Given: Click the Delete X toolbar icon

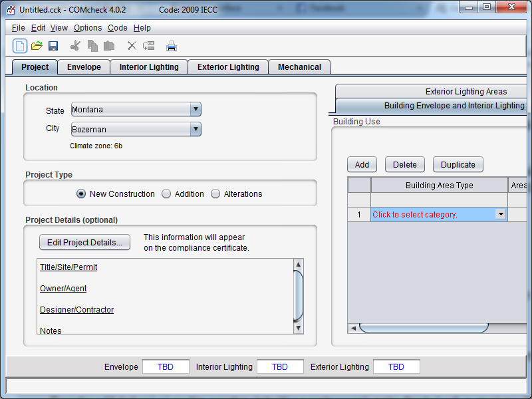Looking at the screenshot, I should (x=131, y=45).
